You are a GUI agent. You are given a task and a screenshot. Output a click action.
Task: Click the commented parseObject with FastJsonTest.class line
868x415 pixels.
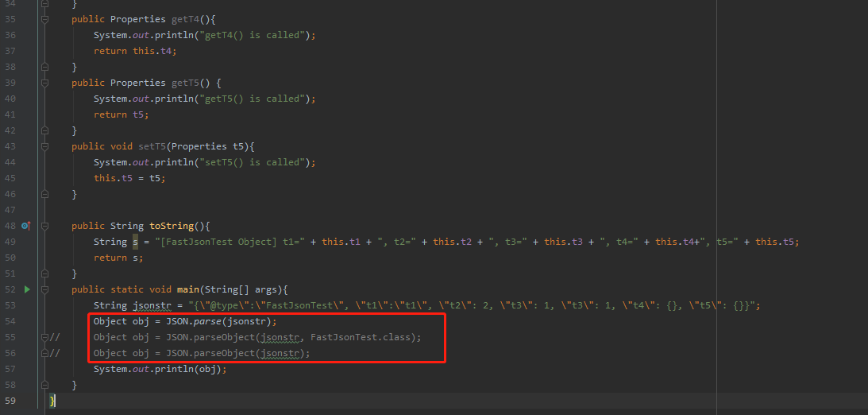[257, 337]
